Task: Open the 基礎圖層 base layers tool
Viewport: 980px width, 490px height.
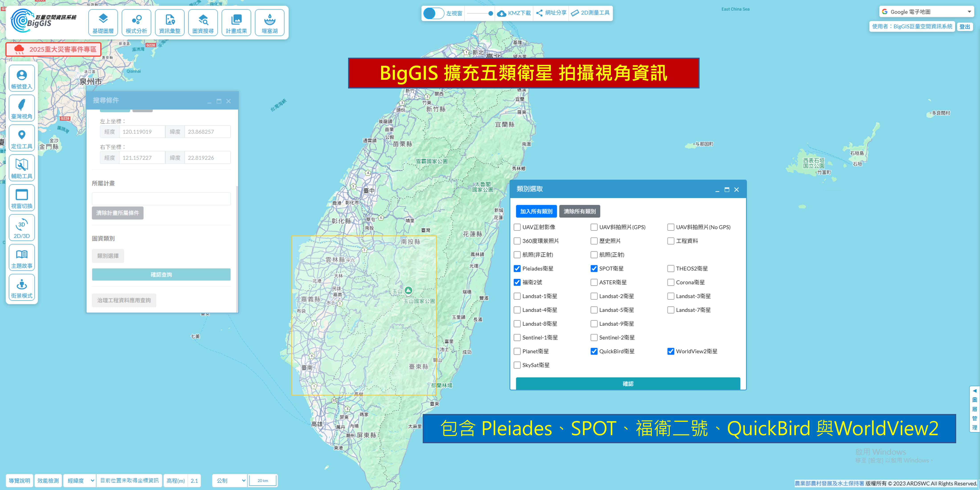Action: (x=103, y=23)
